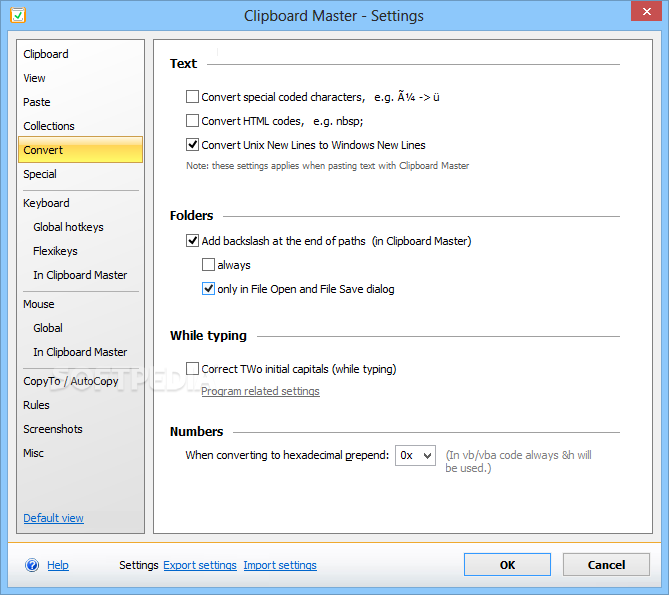Switch to the View settings page
669x595 pixels.
[34, 78]
